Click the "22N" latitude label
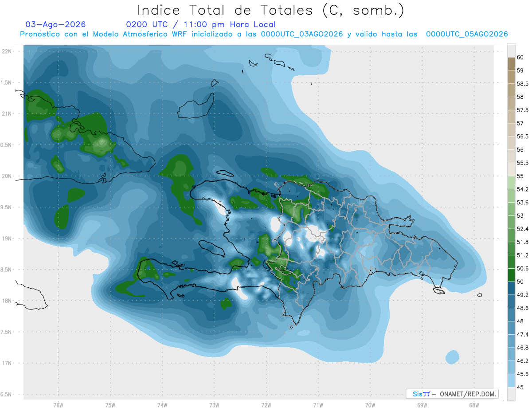The width and height of the screenshot is (532, 411). 6,51
